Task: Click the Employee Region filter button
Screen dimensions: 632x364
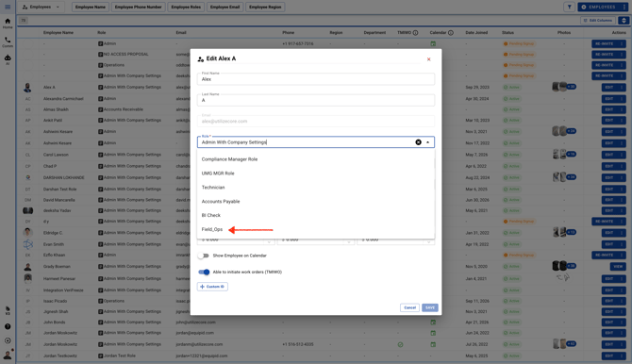Action: tap(265, 7)
